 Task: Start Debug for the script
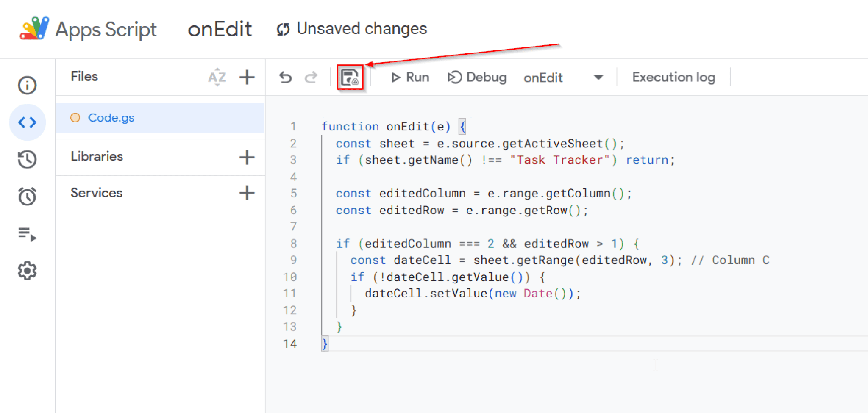[x=477, y=78]
